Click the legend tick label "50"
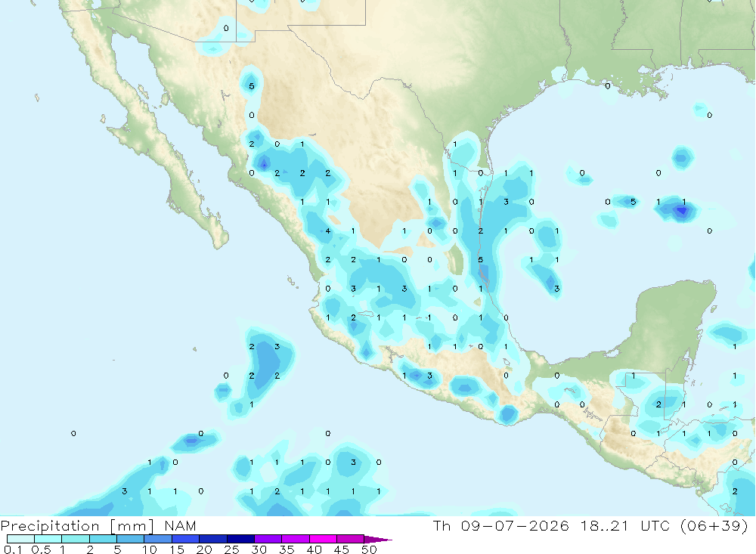Image resolution: width=756 pixels, height=554 pixels. tap(369, 549)
